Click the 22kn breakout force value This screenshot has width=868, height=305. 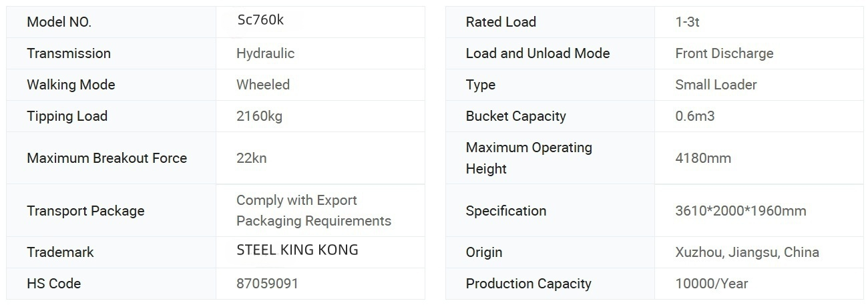(252, 158)
